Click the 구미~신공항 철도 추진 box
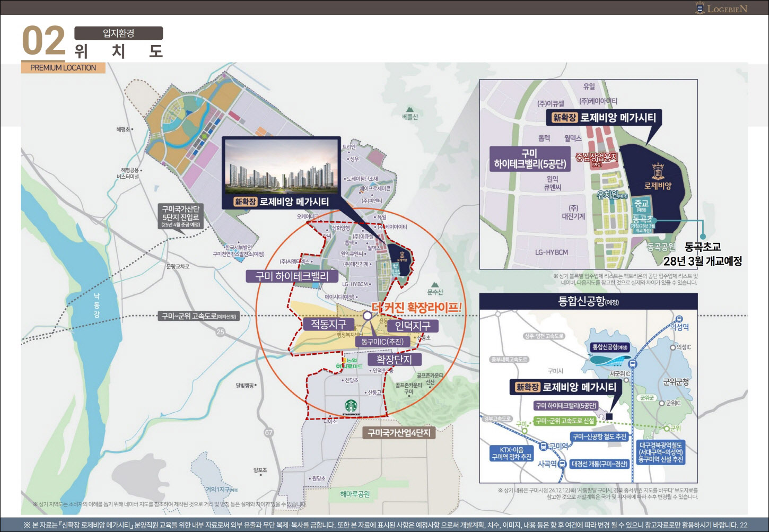The height and width of the screenshot is (532, 769). (599, 437)
